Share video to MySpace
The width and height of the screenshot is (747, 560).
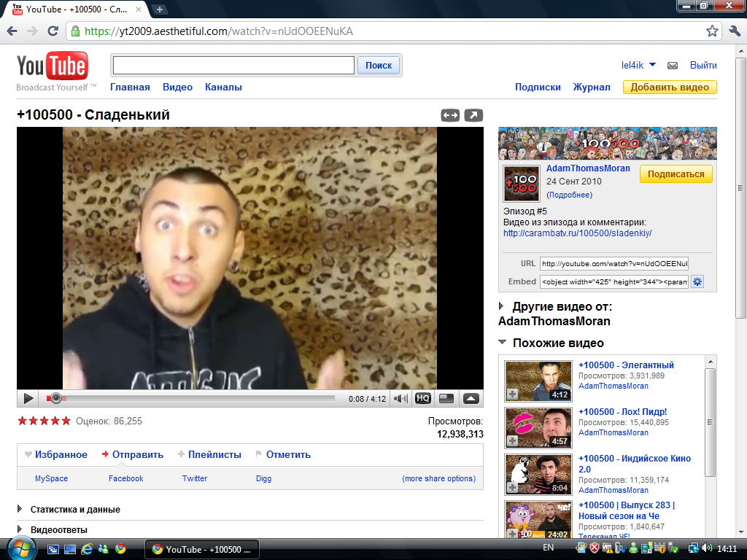tap(52, 478)
